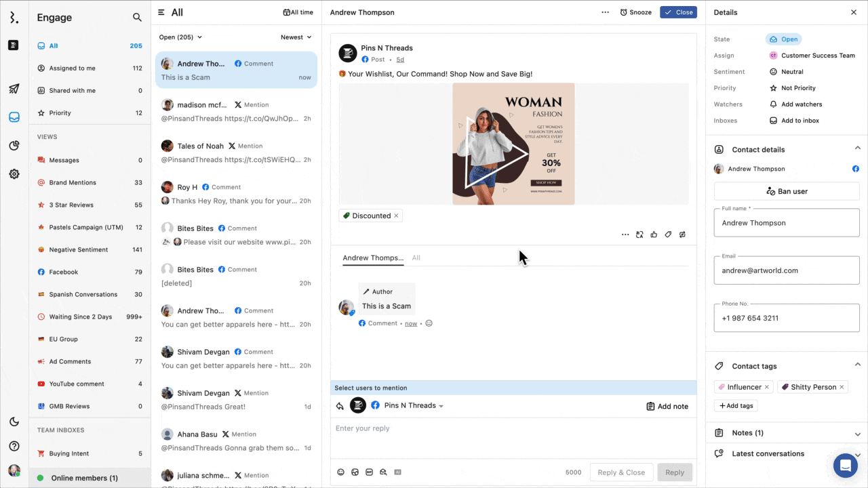Toggle dark mode with the moon icon
This screenshot has height=488, width=868.
pos(14,422)
